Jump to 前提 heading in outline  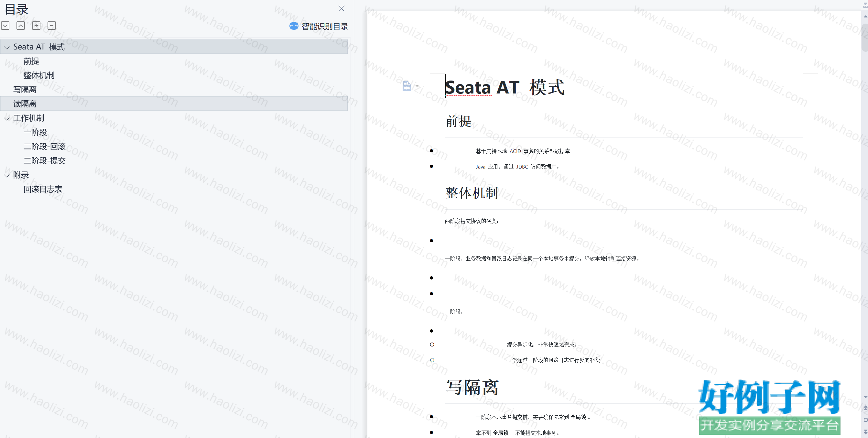(31, 61)
